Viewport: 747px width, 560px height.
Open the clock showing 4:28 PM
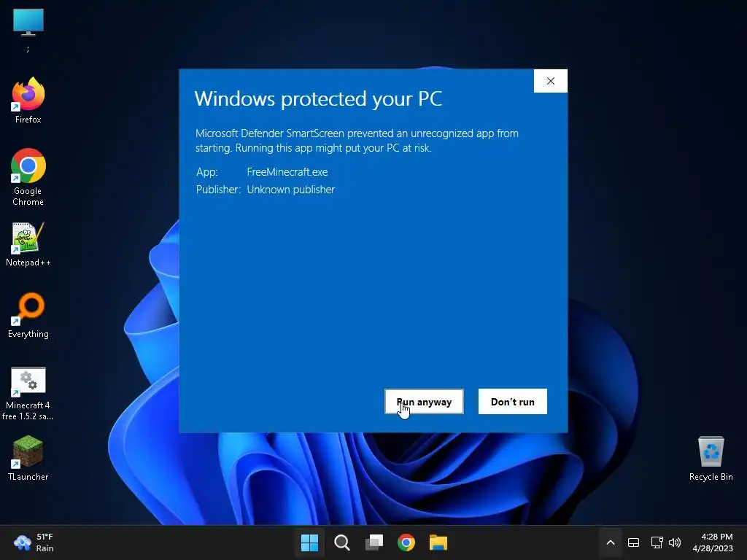713,542
